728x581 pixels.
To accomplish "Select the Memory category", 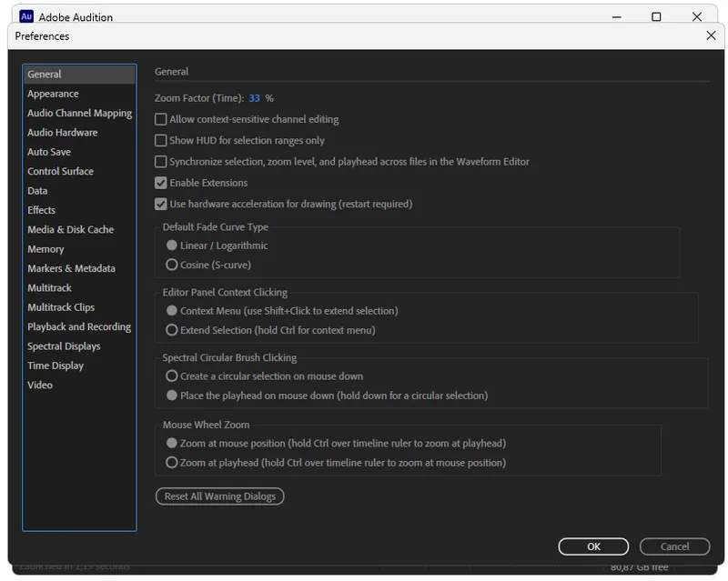I will [x=79, y=249].
